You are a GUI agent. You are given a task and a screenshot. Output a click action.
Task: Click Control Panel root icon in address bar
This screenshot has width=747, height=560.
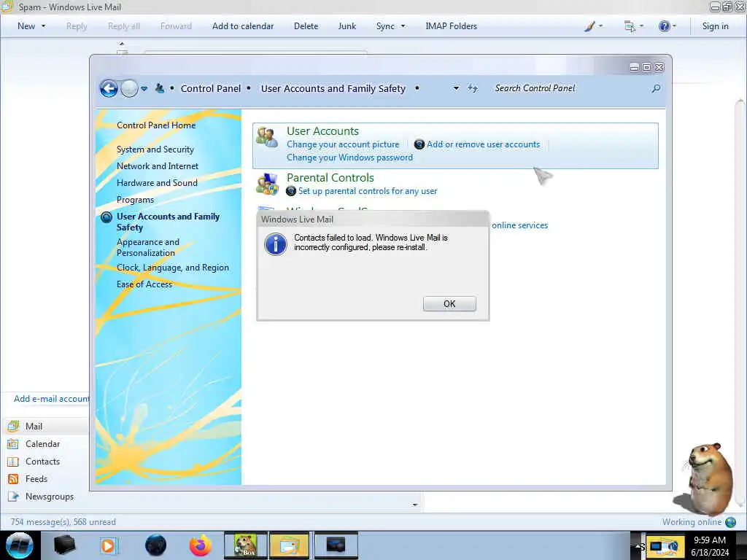pos(160,88)
